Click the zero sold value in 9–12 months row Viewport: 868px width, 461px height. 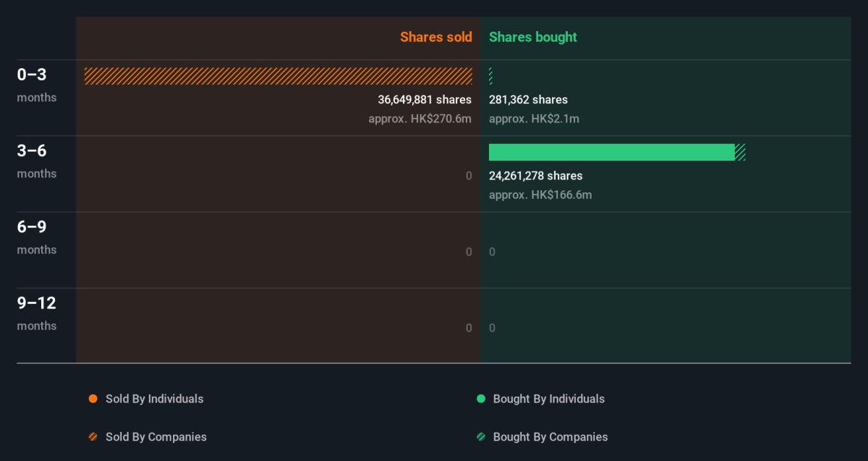click(x=469, y=328)
